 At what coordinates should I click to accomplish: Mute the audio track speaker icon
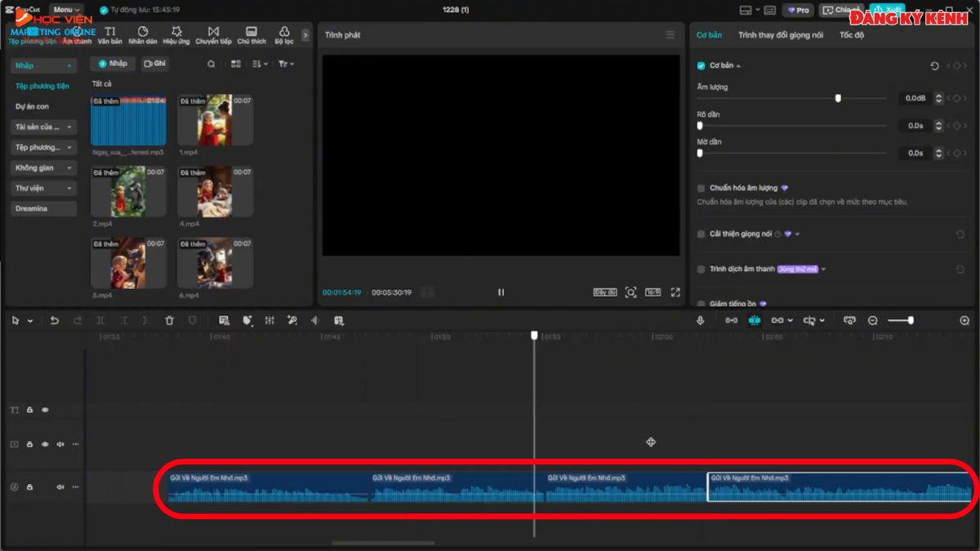tap(58, 486)
